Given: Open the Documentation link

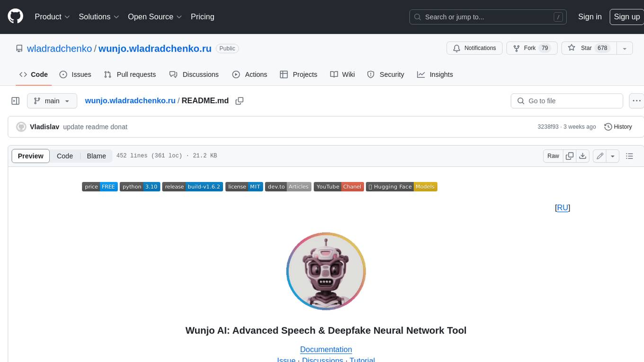Looking at the screenshot, I should 326,349.
